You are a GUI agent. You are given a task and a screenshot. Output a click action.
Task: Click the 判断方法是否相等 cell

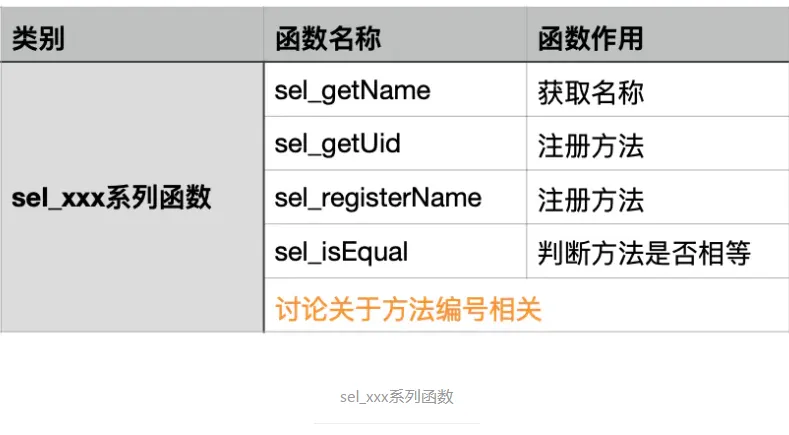[x=658, y=251]
